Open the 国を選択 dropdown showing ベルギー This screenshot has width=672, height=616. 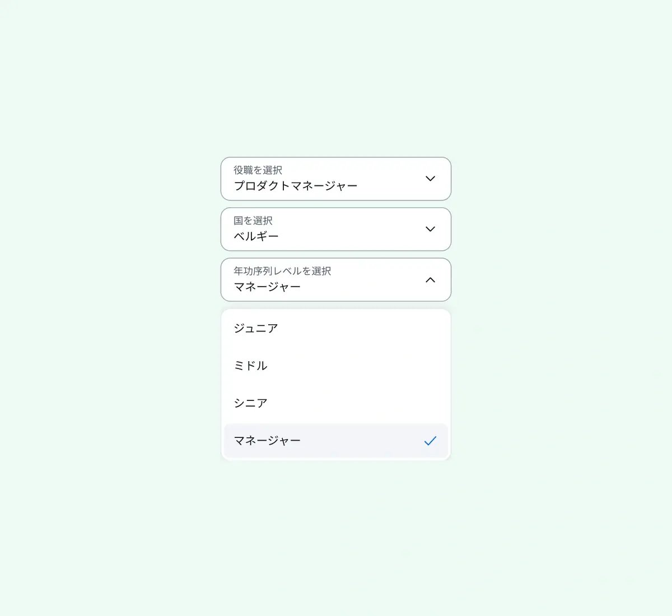point(336,229)
